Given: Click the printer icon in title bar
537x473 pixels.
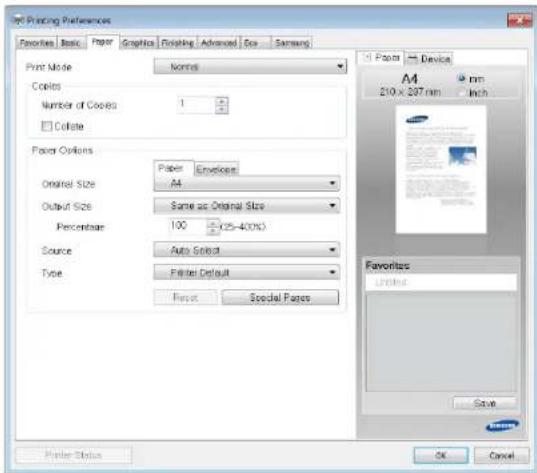Looking at the screenshot, I should click(18, 20).
